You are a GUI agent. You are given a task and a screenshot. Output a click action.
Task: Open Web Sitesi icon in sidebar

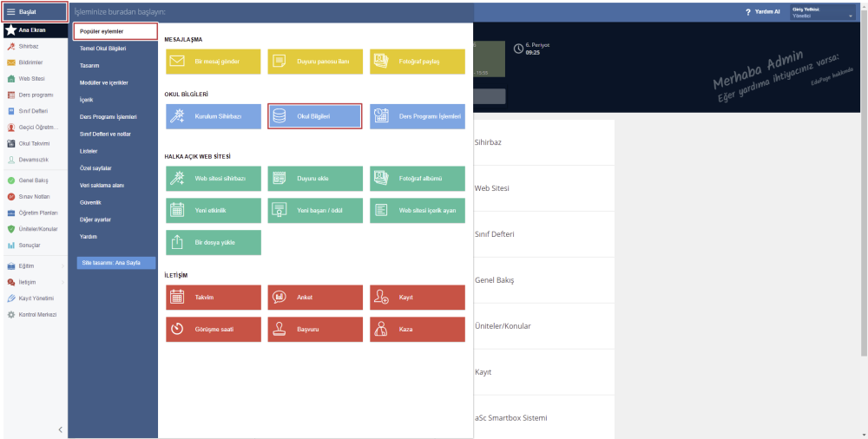click(x=11, y=79)
